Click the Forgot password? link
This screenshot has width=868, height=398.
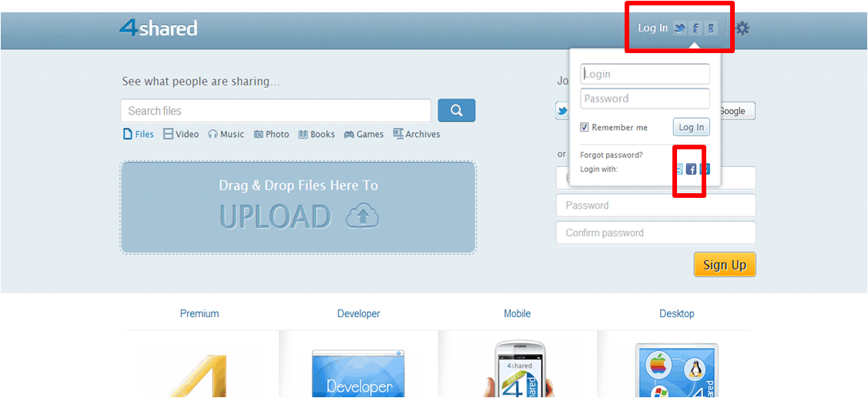coord(612,155)
